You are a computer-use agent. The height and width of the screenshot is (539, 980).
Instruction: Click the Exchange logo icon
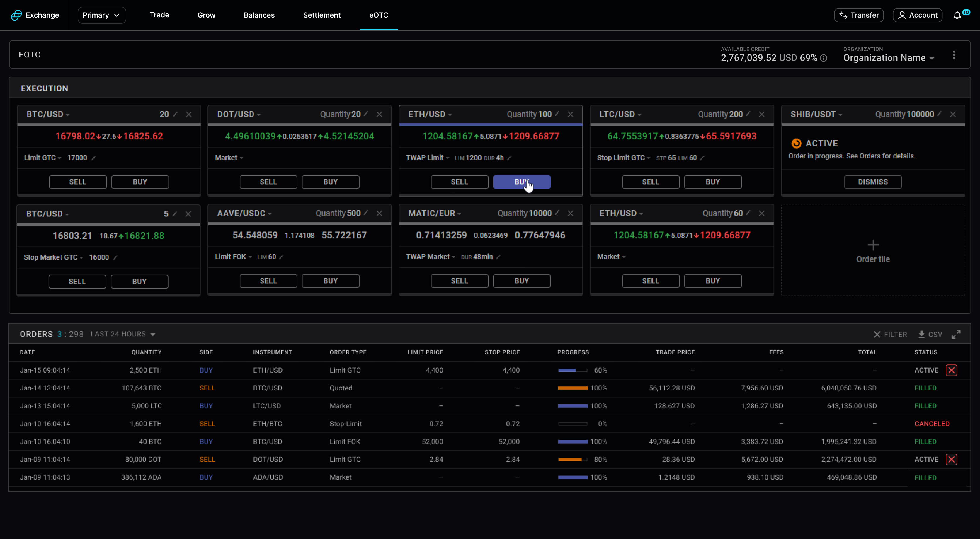pyautogui.click(x=16, y=15)
